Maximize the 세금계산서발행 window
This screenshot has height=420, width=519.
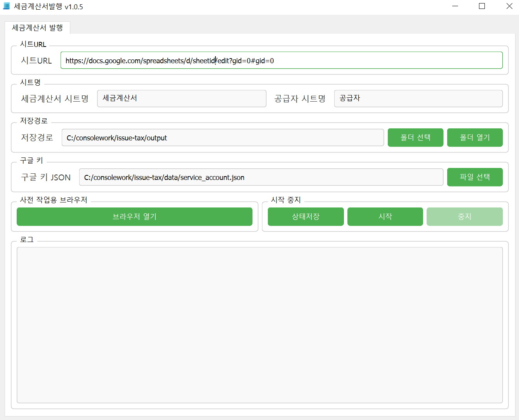[482, 6]
